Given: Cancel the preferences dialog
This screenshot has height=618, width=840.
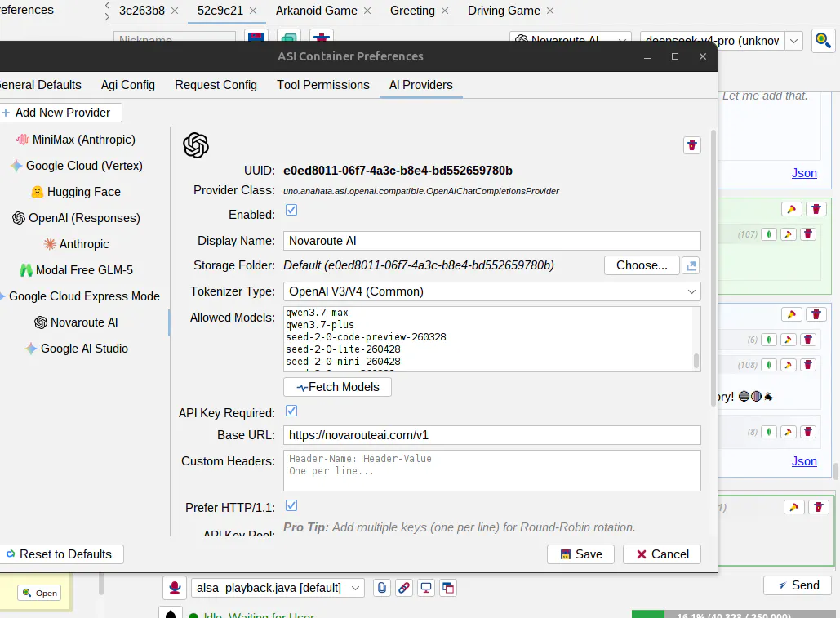Looking at the screenshot, I should [662, 554].
